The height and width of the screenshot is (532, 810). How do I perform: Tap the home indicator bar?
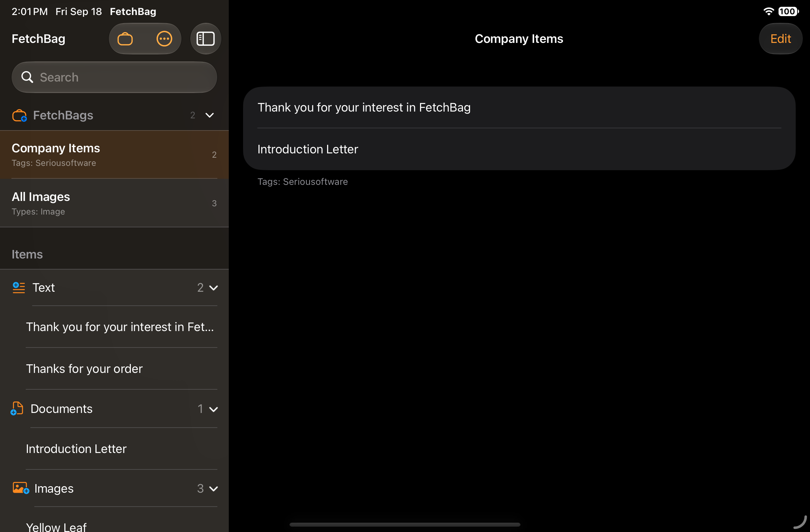coord(405,524)
